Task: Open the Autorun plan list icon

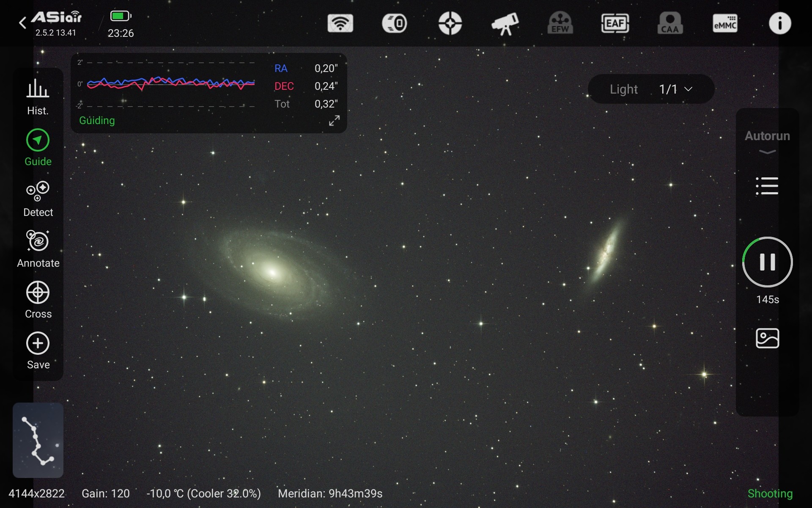Action: pos(767,186)
